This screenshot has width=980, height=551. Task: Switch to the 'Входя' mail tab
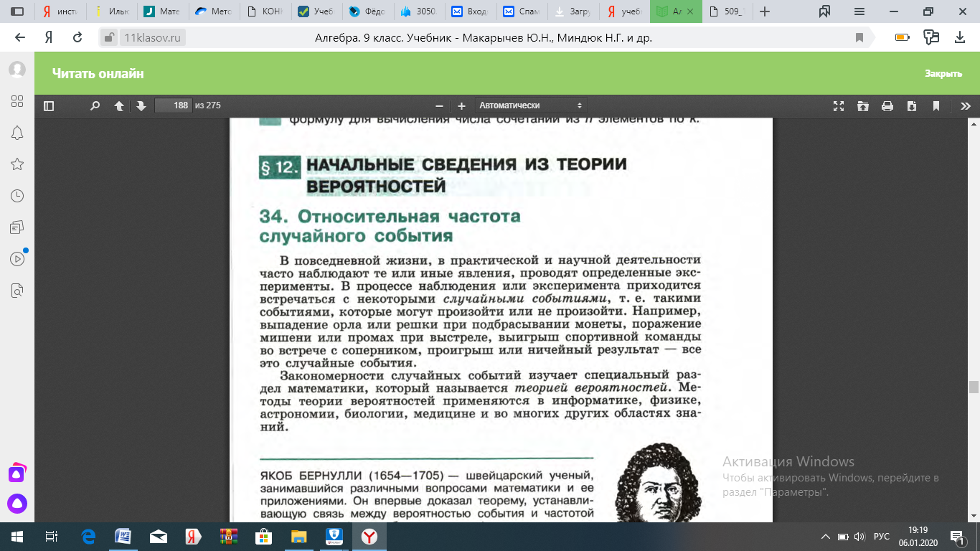[470, 11]
